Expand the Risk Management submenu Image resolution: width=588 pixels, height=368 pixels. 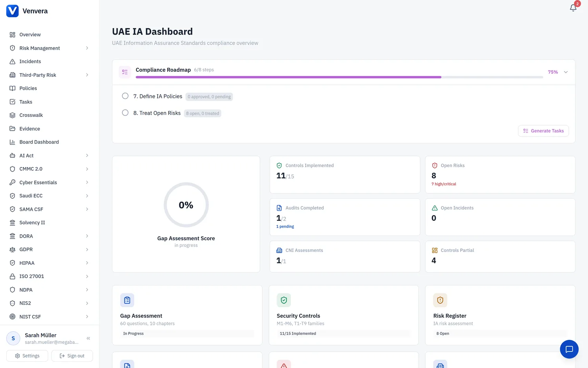pyautogui.click(x=87, y=48)
